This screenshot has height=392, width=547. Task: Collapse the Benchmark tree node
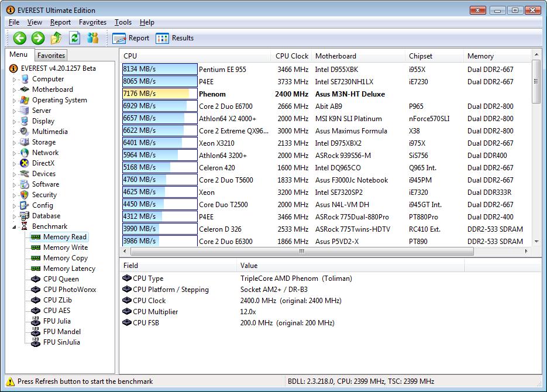[x=14, y=227]
